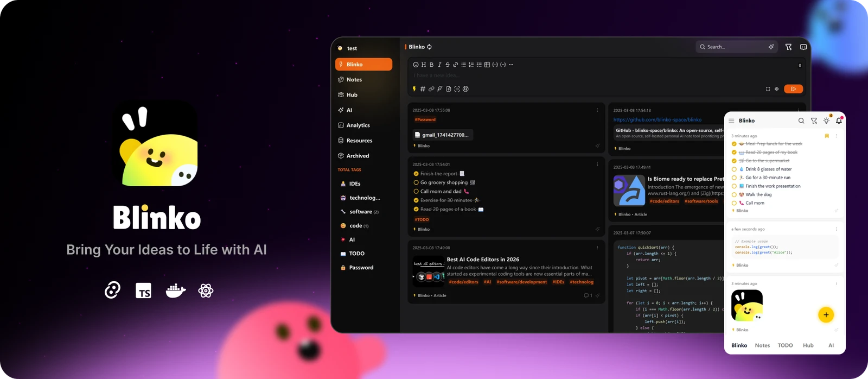Toggle italic formatting in the editor
This screenshot has width=868, height=379.
tap(439, 65)
